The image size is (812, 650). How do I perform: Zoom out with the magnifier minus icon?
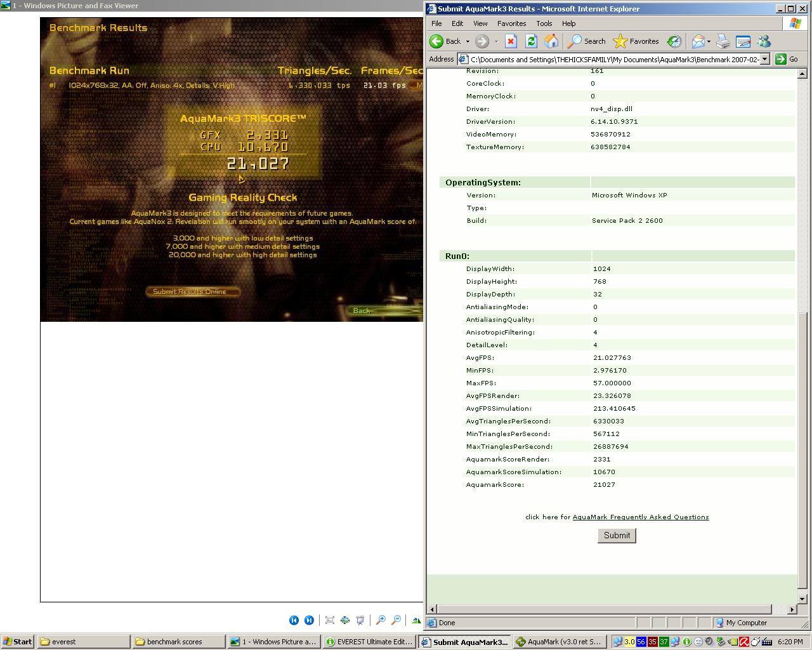pyautogui.click(x=396, y=620)
